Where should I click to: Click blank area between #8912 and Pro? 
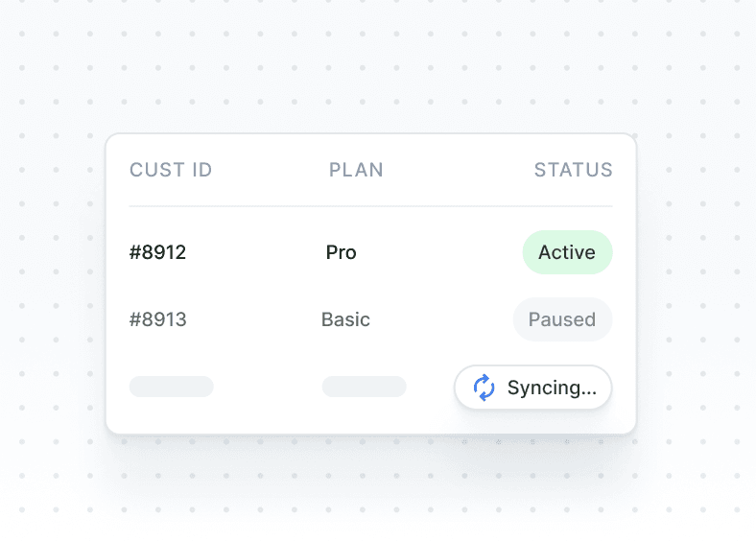click(x=256, y=253)
